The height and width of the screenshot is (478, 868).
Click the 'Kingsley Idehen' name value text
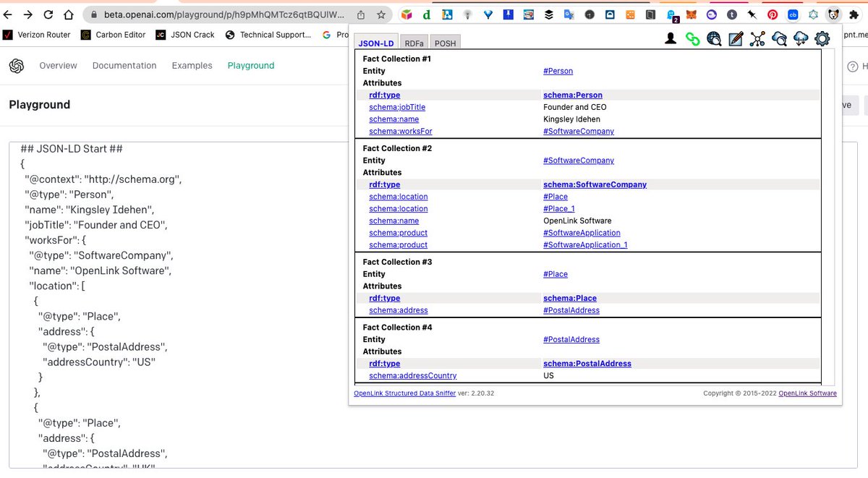coord(571,119)
